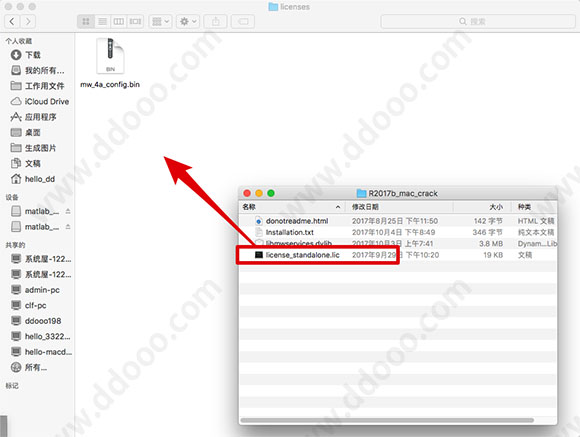Click the donotreadme.html file icon
Image resolution: width=580 pixels, height=437 pixels.
pyautogui.click(x=259, y=221)
